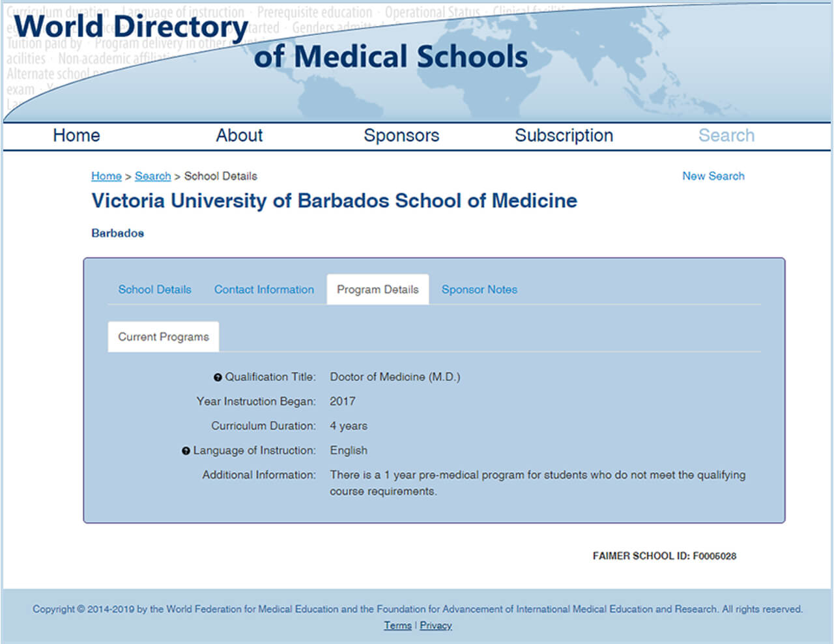Click the year value '2017'

coord(343,402)
